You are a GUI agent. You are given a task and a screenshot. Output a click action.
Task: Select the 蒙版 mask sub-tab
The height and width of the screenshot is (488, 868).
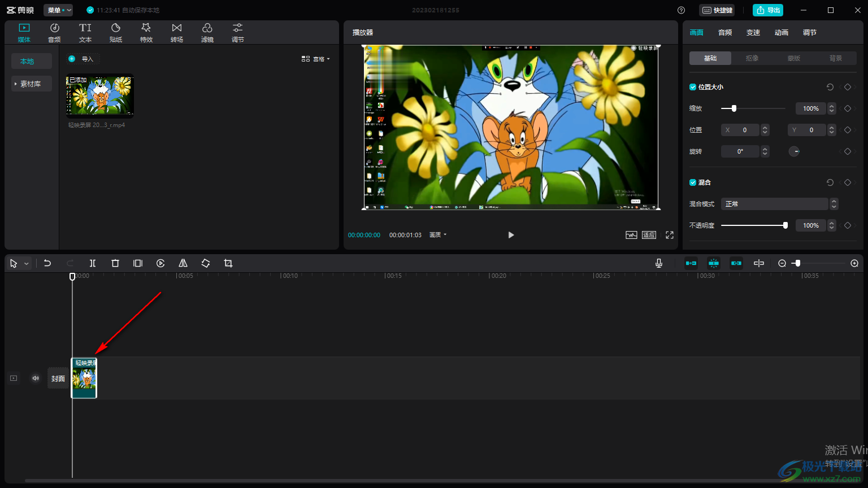(794, 58)
